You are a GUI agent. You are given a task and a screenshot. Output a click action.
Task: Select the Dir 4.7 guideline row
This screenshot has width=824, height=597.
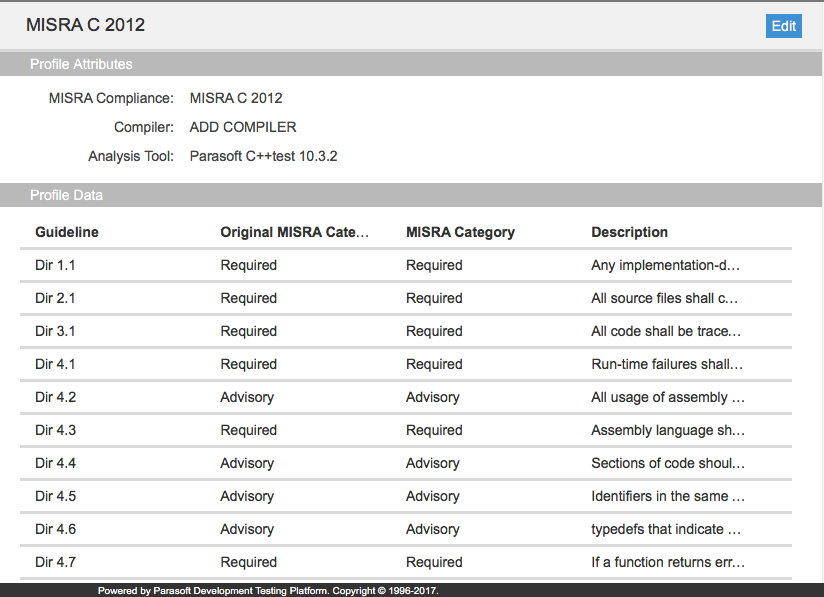click(x=406, y=563)
